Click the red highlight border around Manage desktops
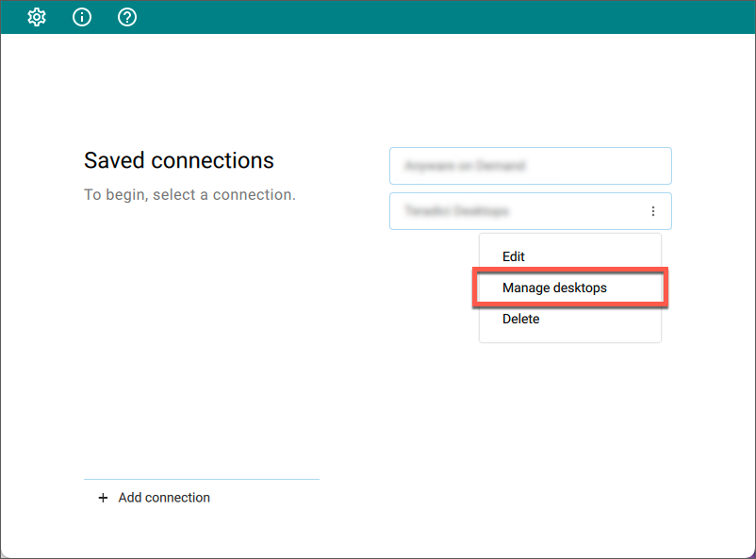This screenshot has height=559, width=756. point(570,269)
